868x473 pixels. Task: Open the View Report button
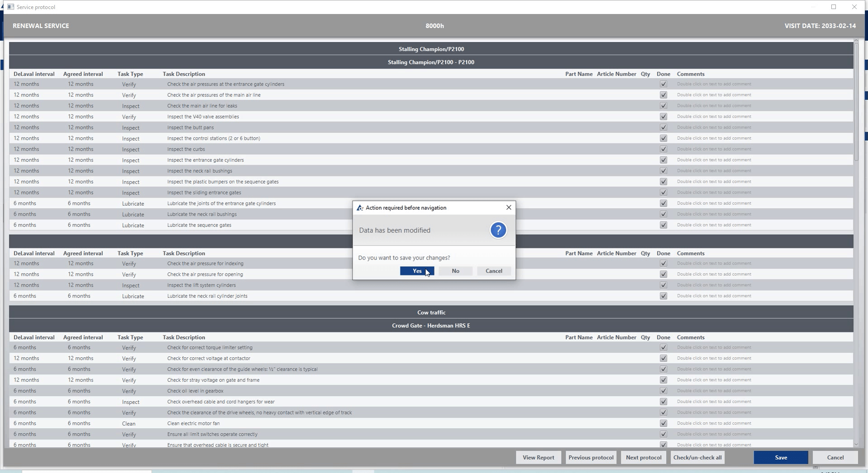tap(538, 457)
